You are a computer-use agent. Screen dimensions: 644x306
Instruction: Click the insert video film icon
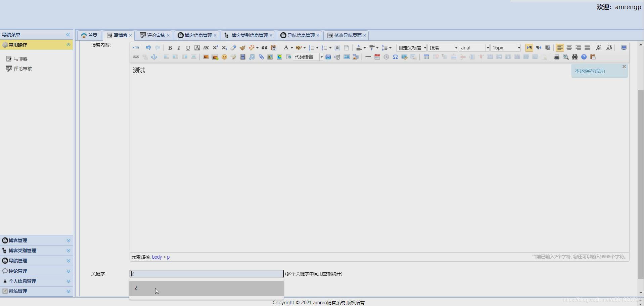(x=243, y=57)
